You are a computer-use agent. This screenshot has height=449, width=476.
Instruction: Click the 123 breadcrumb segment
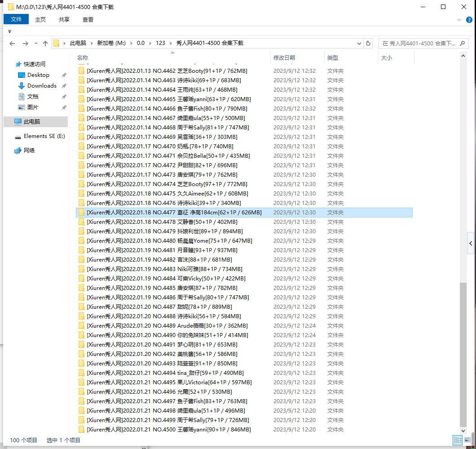coord(160,43)
